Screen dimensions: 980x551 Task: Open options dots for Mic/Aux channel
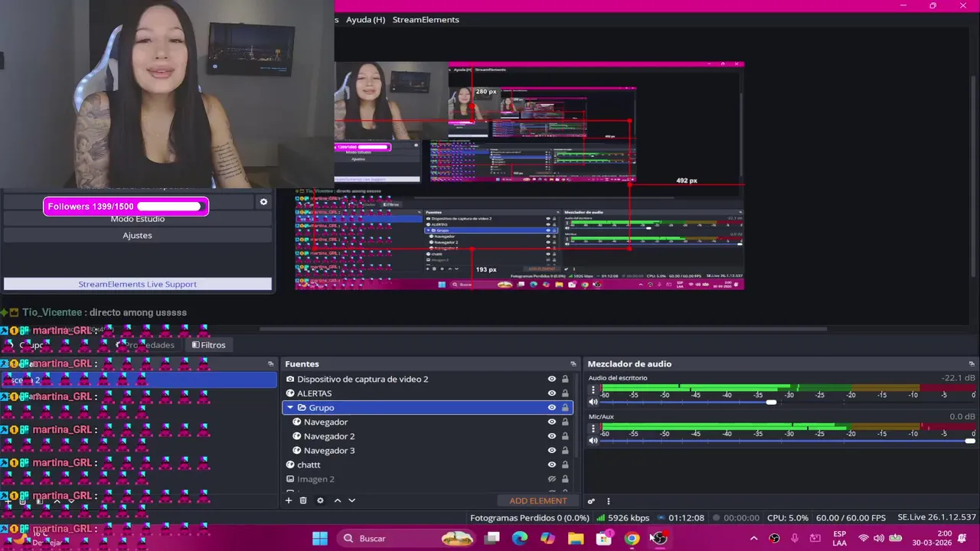(x=593, y=429)
